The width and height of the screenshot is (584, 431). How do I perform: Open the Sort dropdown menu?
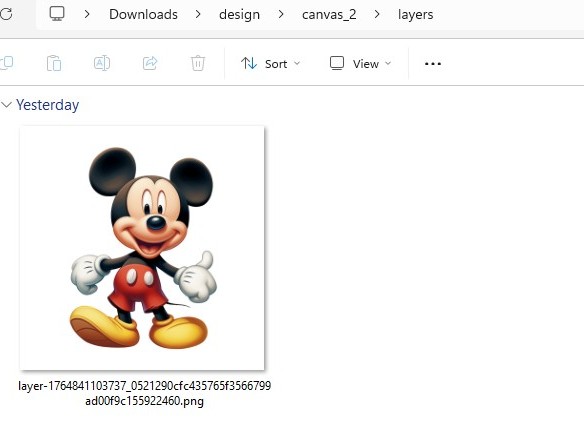click(270, 64)
